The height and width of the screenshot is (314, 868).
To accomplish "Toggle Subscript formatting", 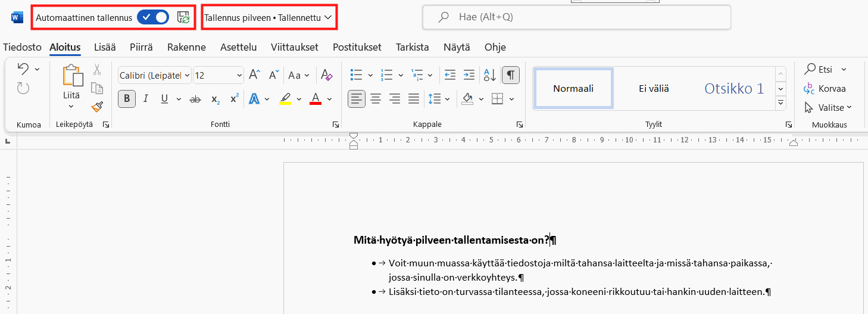I will click(x=216, y=99).
